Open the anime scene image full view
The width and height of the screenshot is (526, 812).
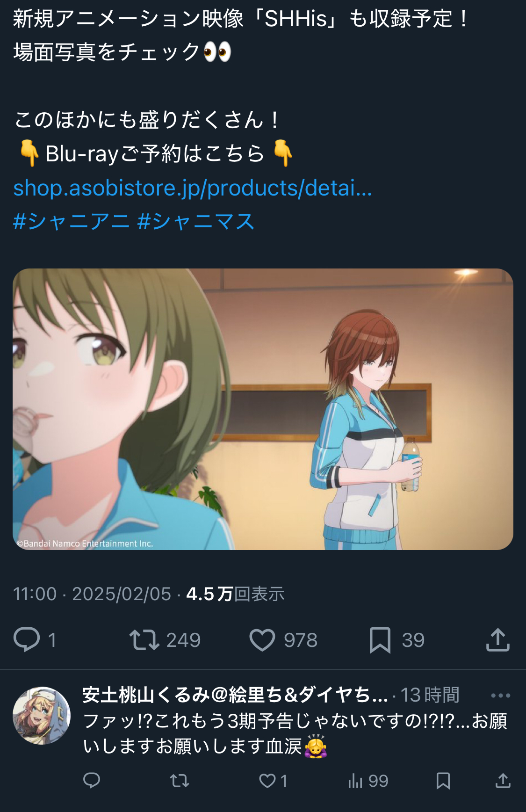tap(263, 409)
